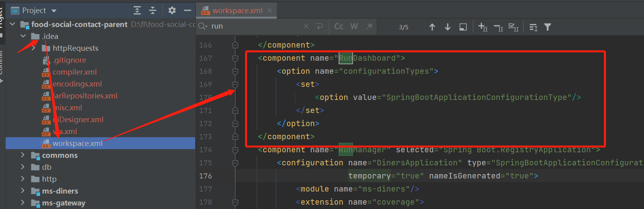Hide the Project tool window
This screenshot has width=644, height=209.
(188, 10)
